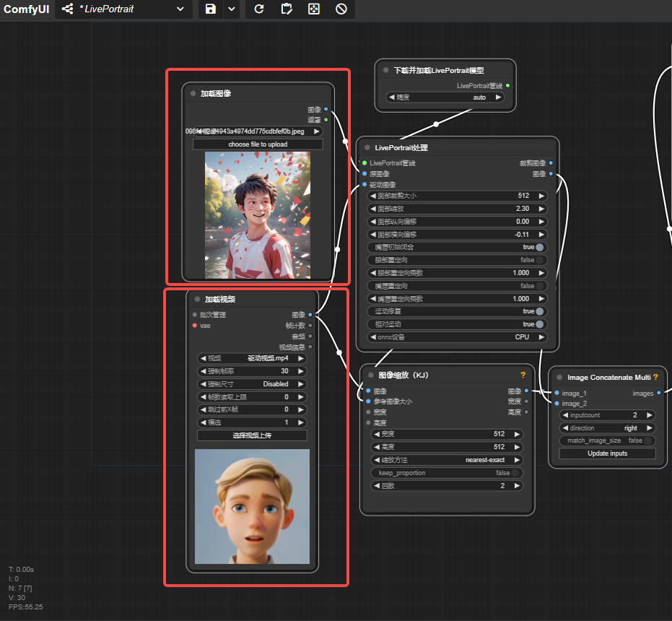The height and width of the screenshot is (621, 672).
Task: Click the refresh icon in the top toolbar
Action: click(x=259, y=9)
